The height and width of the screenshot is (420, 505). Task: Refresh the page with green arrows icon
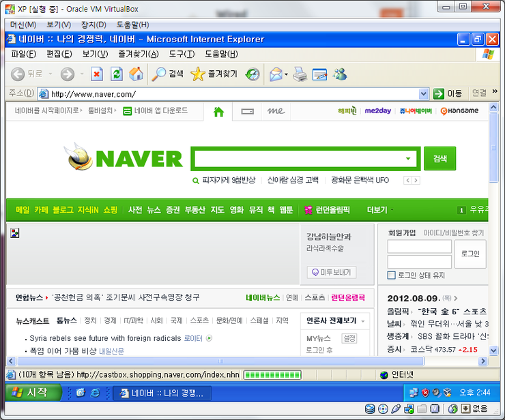click(x=117, y=74)
